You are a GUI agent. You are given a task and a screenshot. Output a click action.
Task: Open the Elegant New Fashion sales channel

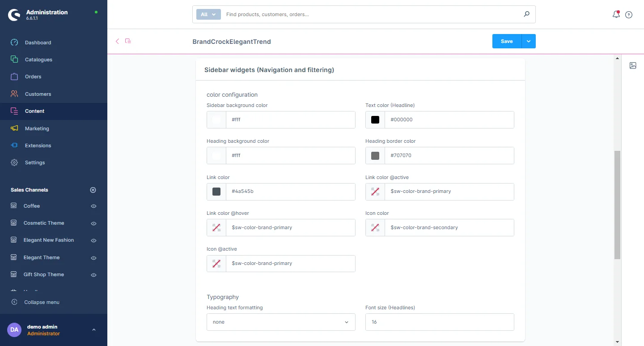point(49,240)
